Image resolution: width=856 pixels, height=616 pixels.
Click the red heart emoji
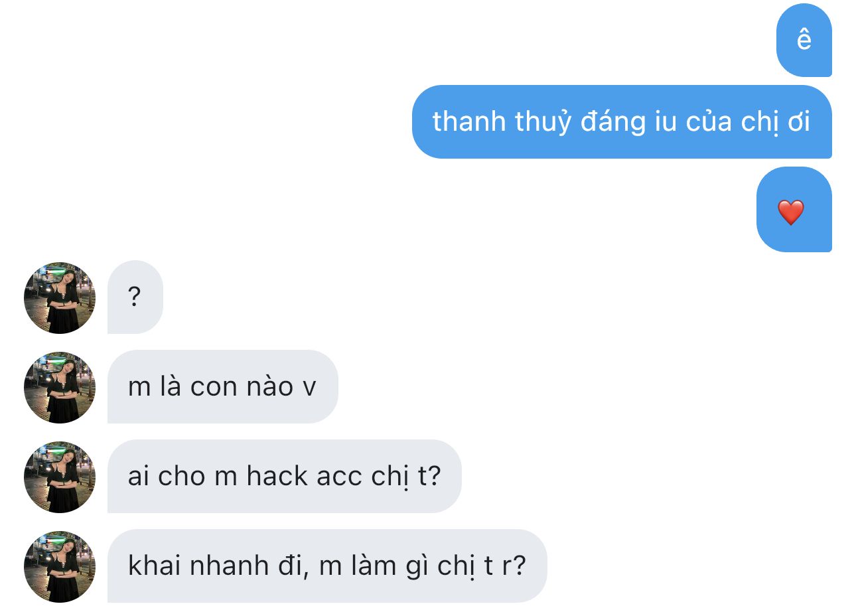point(790,212)
